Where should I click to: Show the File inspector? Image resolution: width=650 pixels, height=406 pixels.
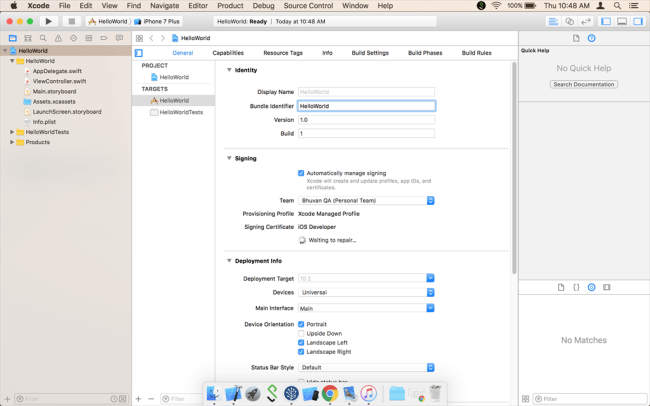576,38
